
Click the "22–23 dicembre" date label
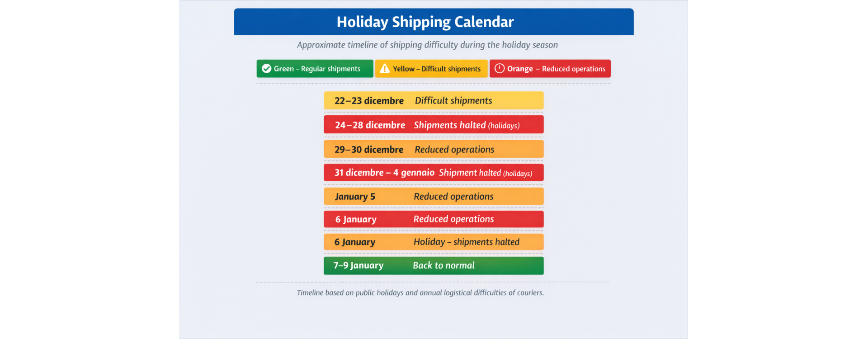pos(369,101)
